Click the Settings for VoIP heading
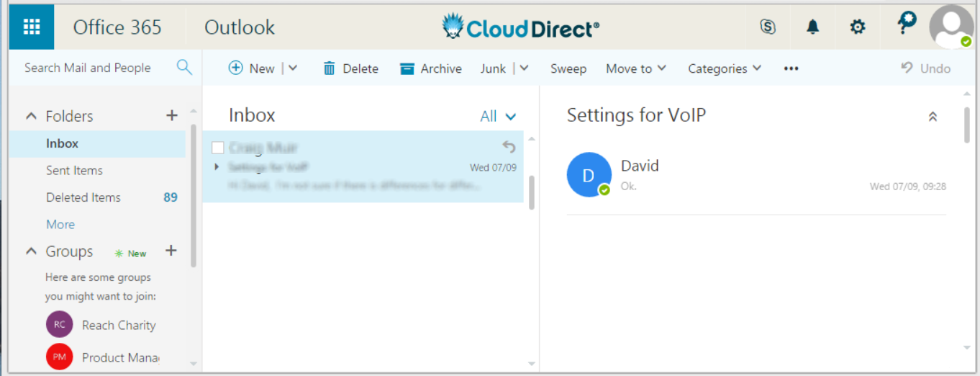The width and height of the screenshot is (980, 376). pyautogui.click(x=636, y=115)
